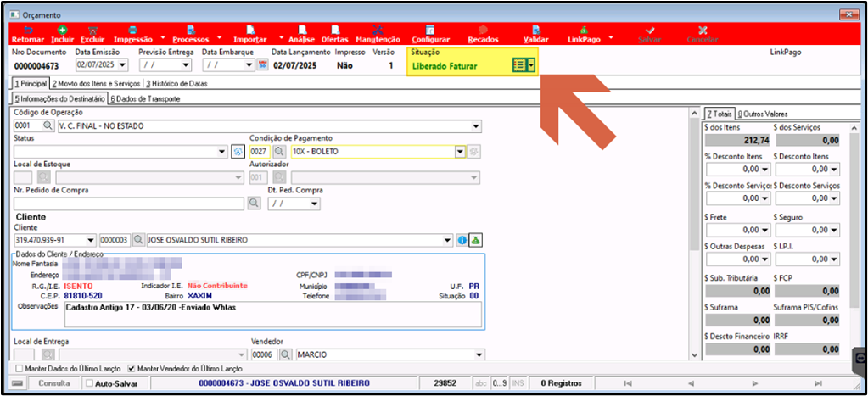Check Manter Dados do Último Lançto
Image resolution: width=868 pixels, height=396 pixels.
pyautogui.click(x=20, y=368)
